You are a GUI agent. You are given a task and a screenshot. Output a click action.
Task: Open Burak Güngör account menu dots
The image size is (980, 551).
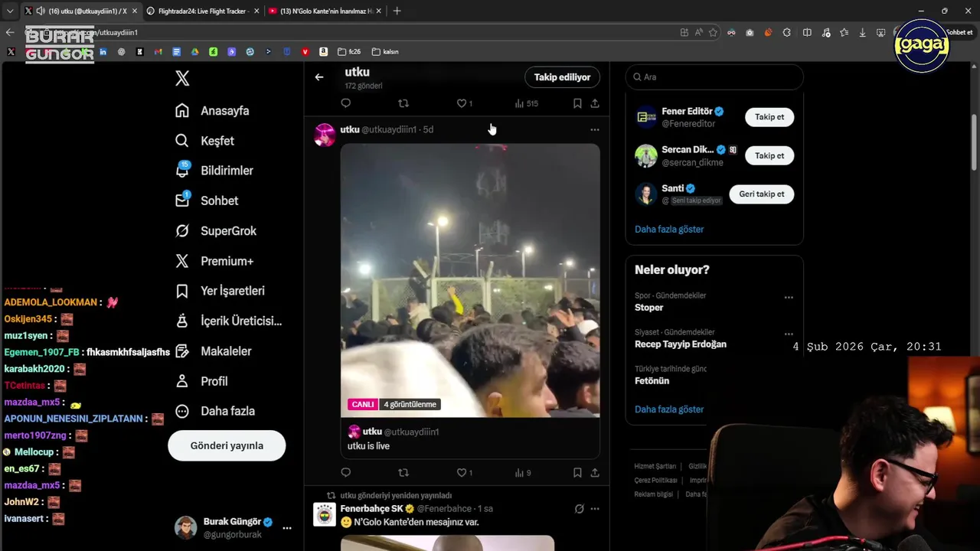click(x=287, y=528)
